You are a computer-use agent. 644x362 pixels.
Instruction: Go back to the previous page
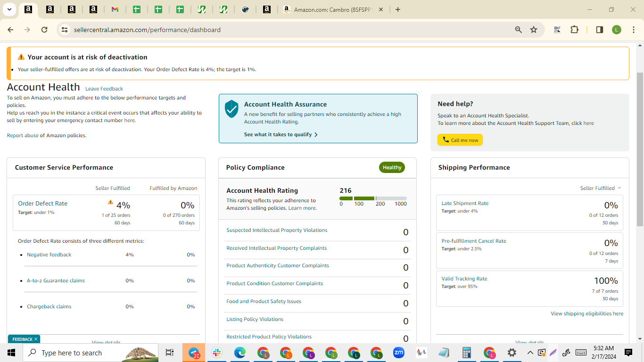pos(10,30)
